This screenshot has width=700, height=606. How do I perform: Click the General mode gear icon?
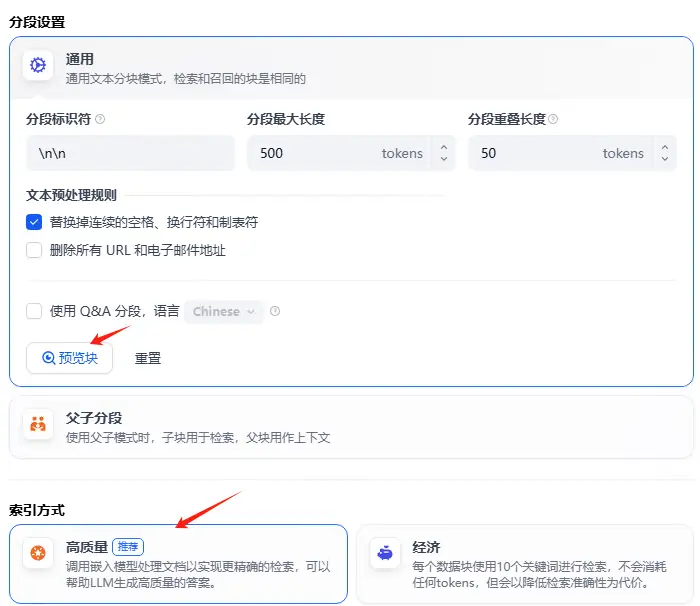click(38, 65)
